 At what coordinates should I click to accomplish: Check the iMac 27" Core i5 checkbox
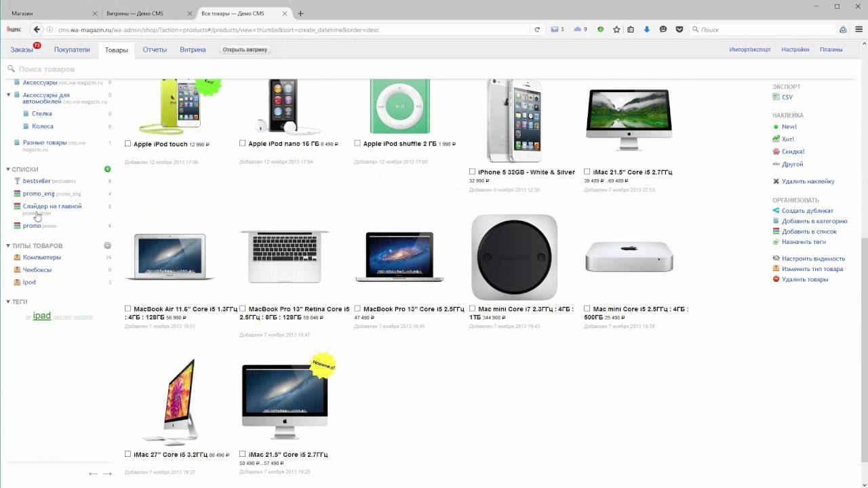127,453
